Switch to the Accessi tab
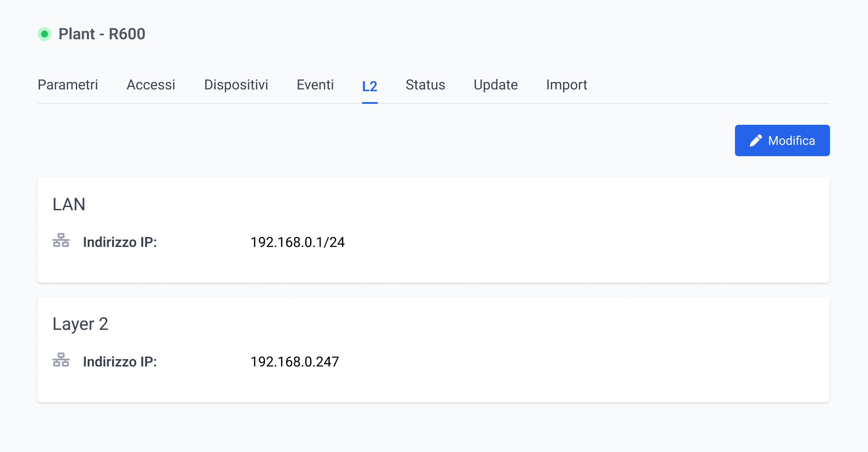Screen dimensions: 868x452 pos(151,85)
